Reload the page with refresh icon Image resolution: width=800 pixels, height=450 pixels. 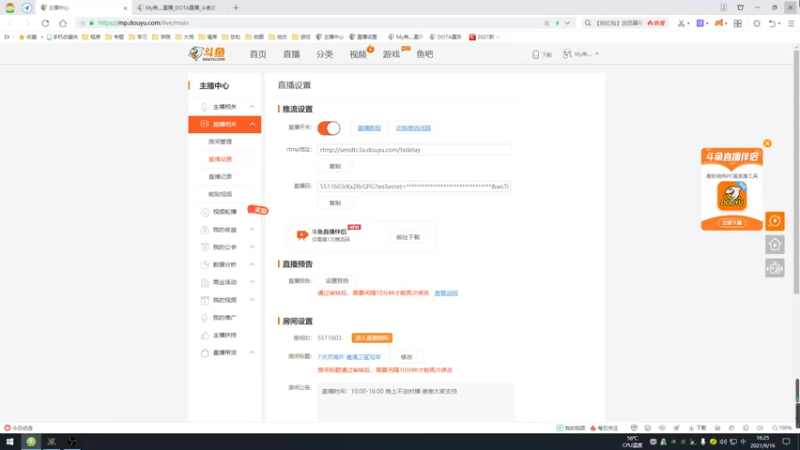pos(45,23)
